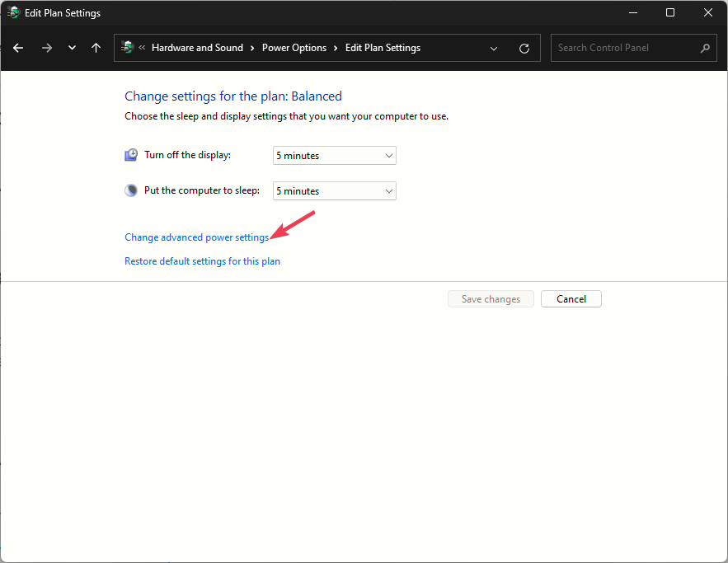728x563 pixels.
Task: Navigate to Power Options breadcrumb
Action: point(294,48)
